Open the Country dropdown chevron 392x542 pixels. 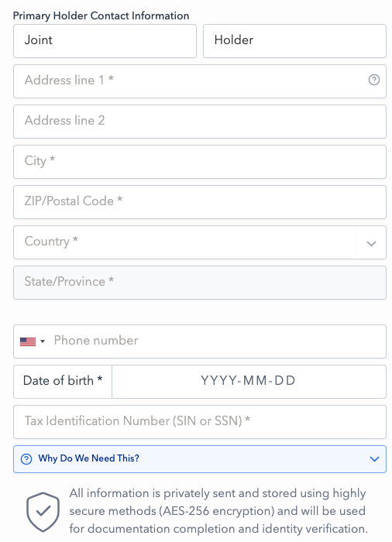(x=371, y=243)
